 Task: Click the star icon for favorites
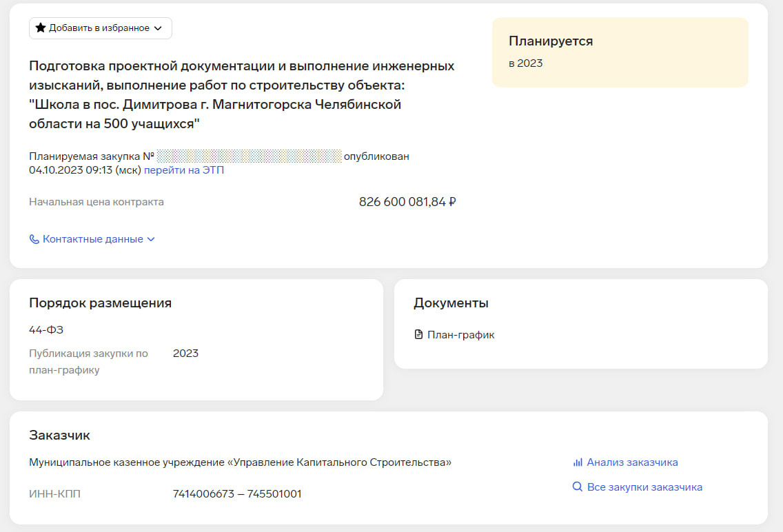pyautogui.click(x=41, y=28)
